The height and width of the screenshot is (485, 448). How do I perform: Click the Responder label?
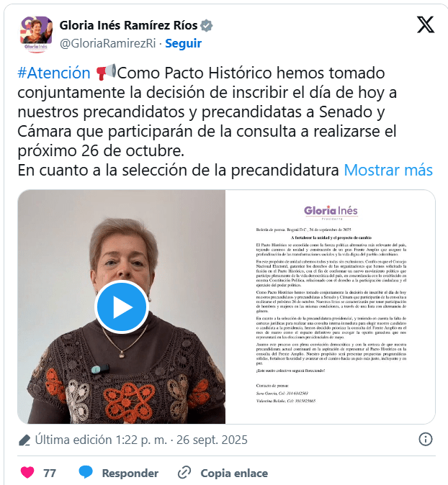pyautogui.click(x=130, y=473)
